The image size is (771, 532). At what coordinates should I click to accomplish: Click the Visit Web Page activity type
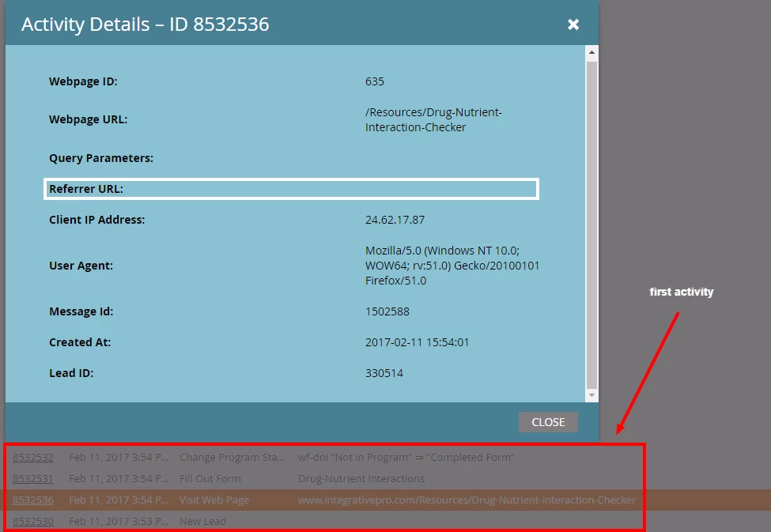pyautogui.click(x=214, y=500)
